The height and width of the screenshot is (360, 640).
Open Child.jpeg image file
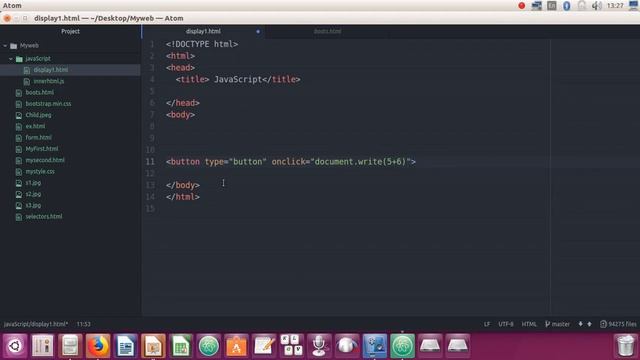(x=38, y=115)
